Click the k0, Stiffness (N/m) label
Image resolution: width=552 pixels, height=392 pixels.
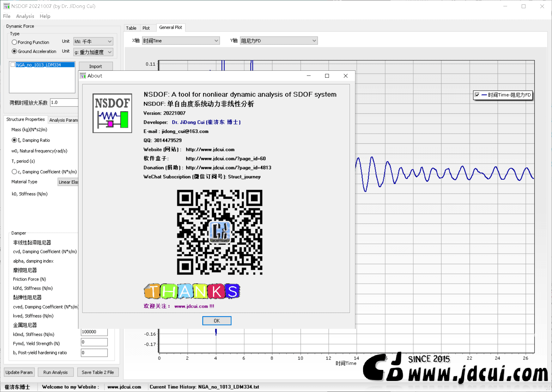pos(30,194)
